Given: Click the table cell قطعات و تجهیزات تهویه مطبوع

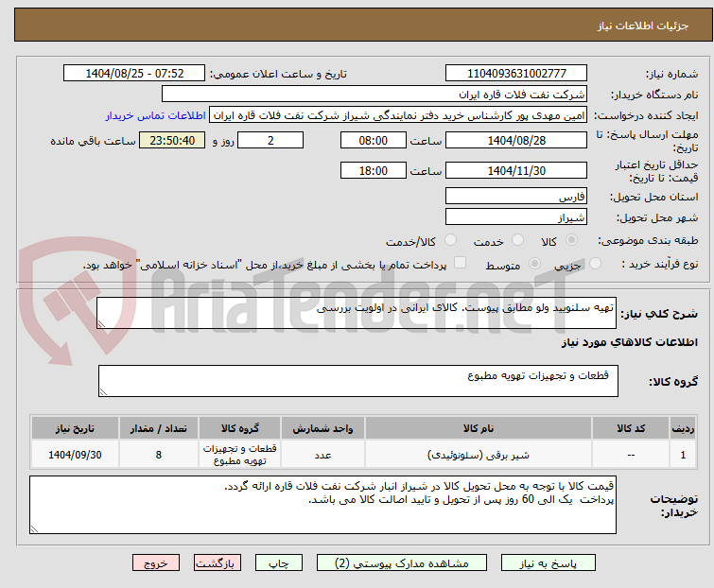Looking at the screenshot, I should pos(239,455).
